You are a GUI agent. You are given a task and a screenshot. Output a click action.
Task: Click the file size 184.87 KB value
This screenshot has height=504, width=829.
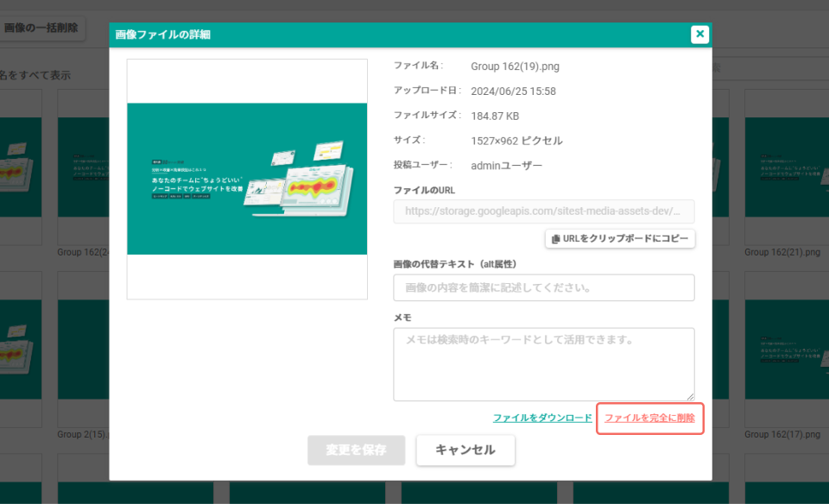pyautogui.click(x=495, y=117)
